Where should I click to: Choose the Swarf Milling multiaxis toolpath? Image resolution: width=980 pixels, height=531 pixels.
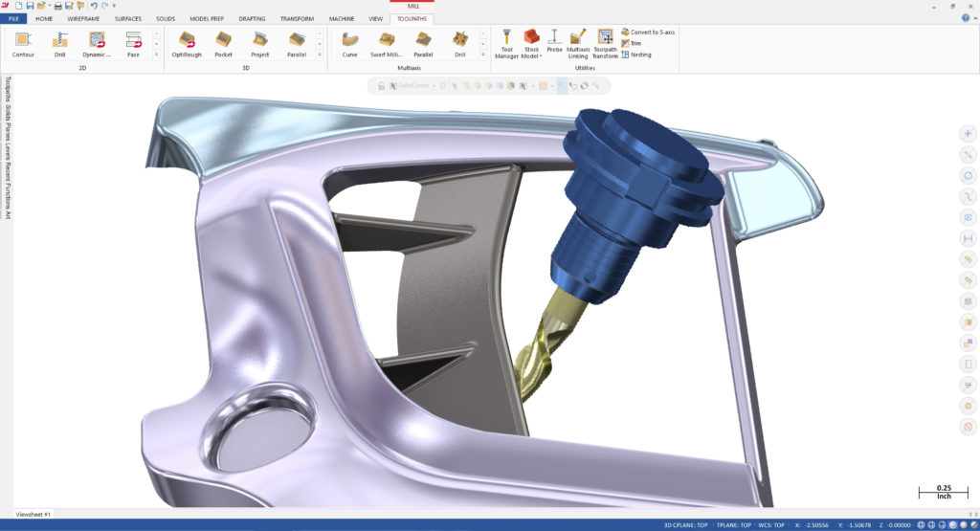point(387,44)
